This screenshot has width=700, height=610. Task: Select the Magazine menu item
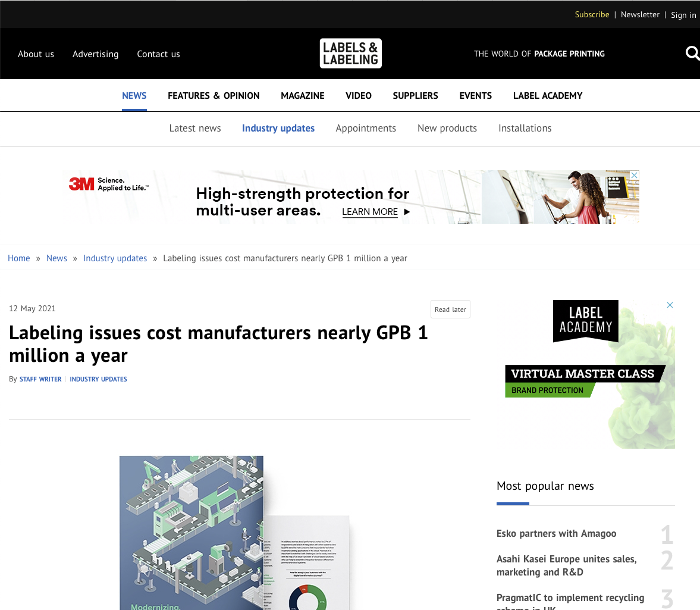click(x=303, y=96)
